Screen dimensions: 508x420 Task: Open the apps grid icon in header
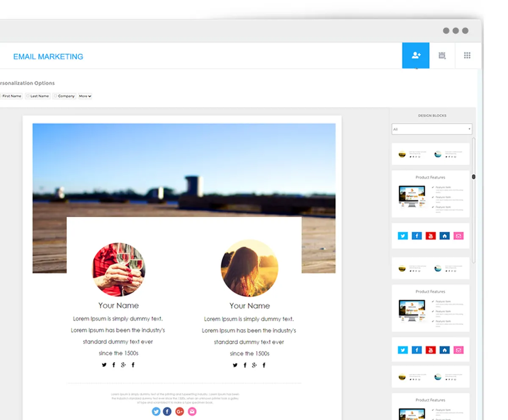pyautogui.click(x=467, y=55)
